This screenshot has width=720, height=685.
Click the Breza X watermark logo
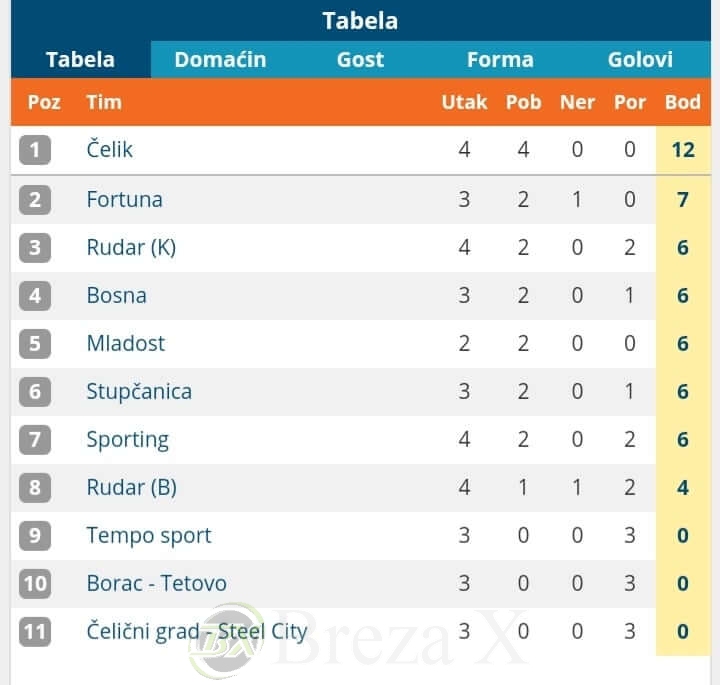click(227, 640)
